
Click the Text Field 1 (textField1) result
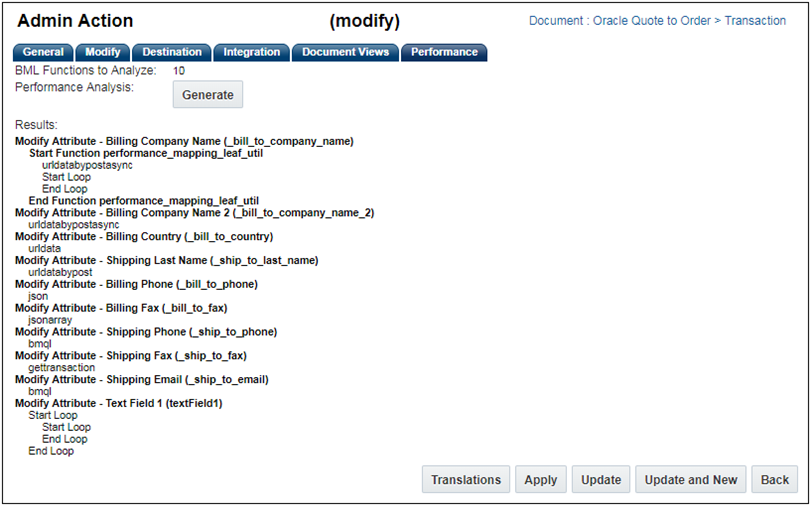(x=118, y=403)
